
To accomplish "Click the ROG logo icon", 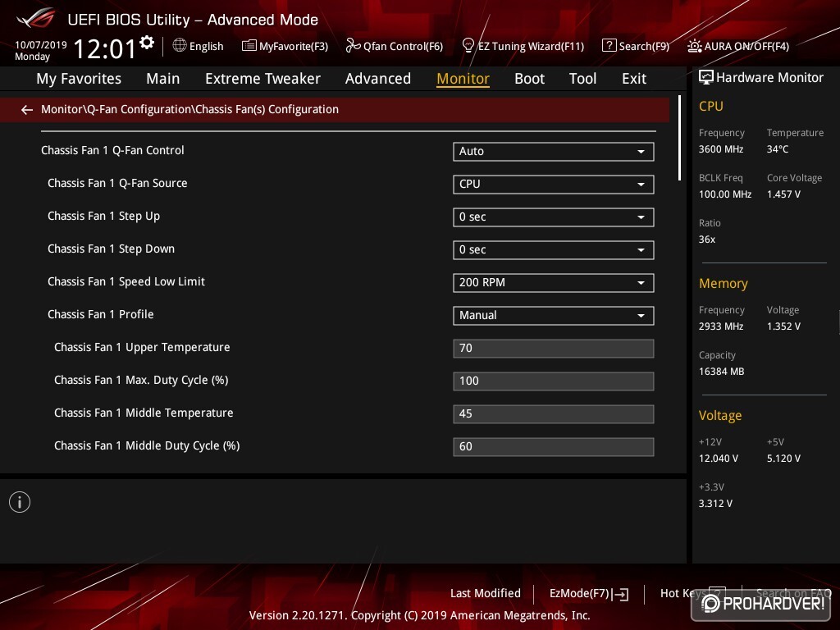I will click(x=36, y=19).
